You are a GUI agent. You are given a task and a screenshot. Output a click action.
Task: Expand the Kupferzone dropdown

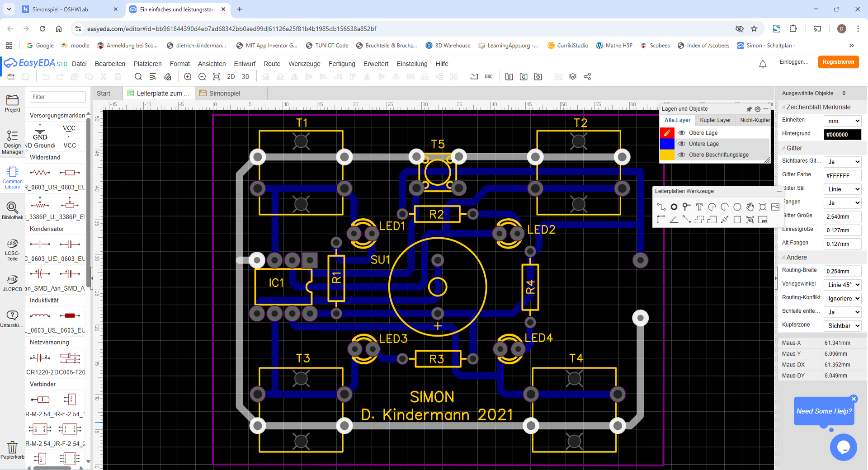tap(842, 326)
